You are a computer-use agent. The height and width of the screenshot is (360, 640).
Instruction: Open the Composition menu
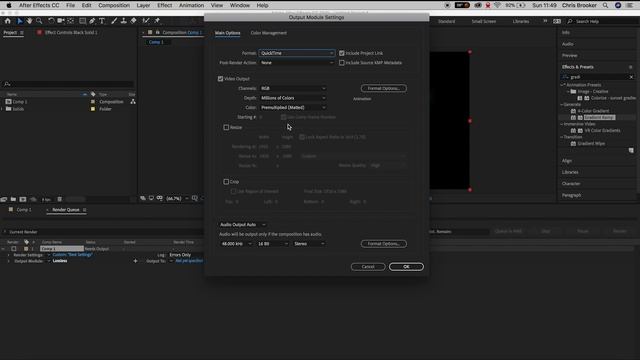pos(114,5)
